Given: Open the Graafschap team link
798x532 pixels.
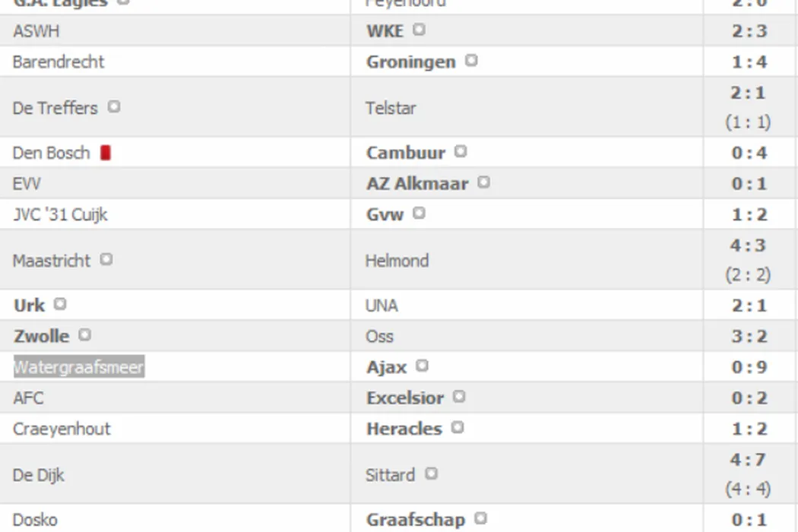Looking at the screenshot, I should pyautogui.click(x=415, y=521).
